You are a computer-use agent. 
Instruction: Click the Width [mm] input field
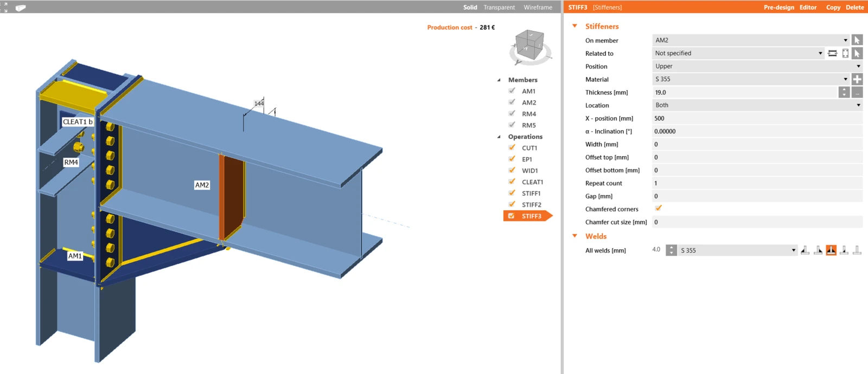coord(757,144)
